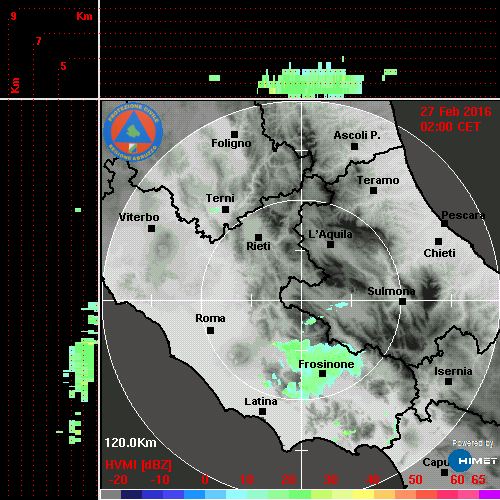
Task: Click the Frosinone city label
Action: tap(326, 364)
